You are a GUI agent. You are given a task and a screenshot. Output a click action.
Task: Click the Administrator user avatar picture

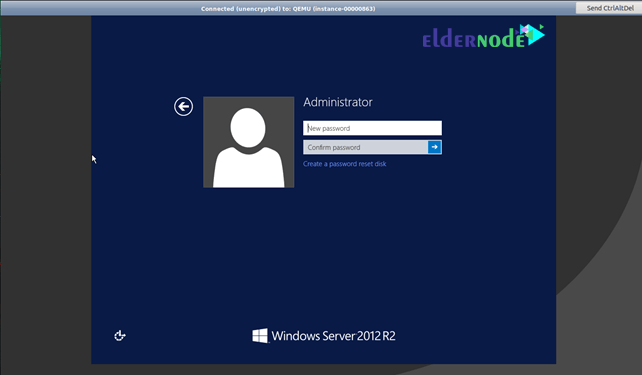coord(249,142)
